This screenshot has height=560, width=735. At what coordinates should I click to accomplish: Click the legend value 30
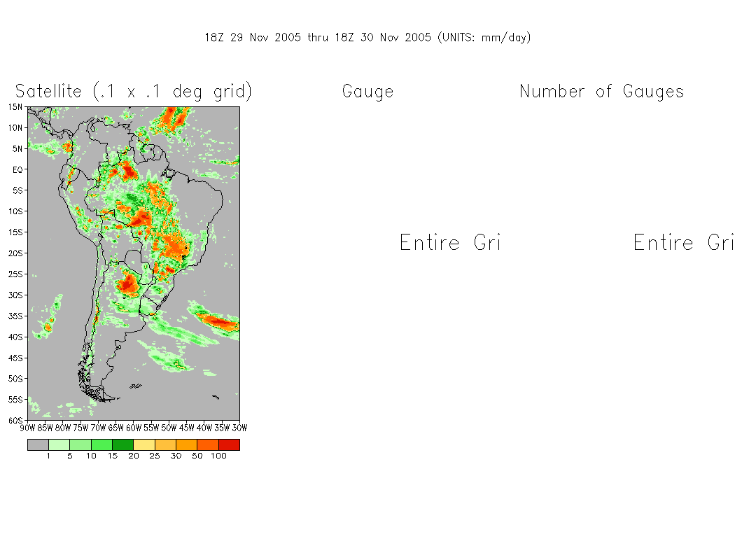pyautogui.click(x=176, y=456)
